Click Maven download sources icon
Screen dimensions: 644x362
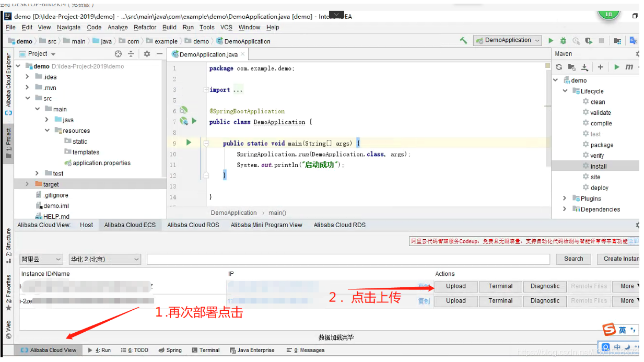[585, 67]
